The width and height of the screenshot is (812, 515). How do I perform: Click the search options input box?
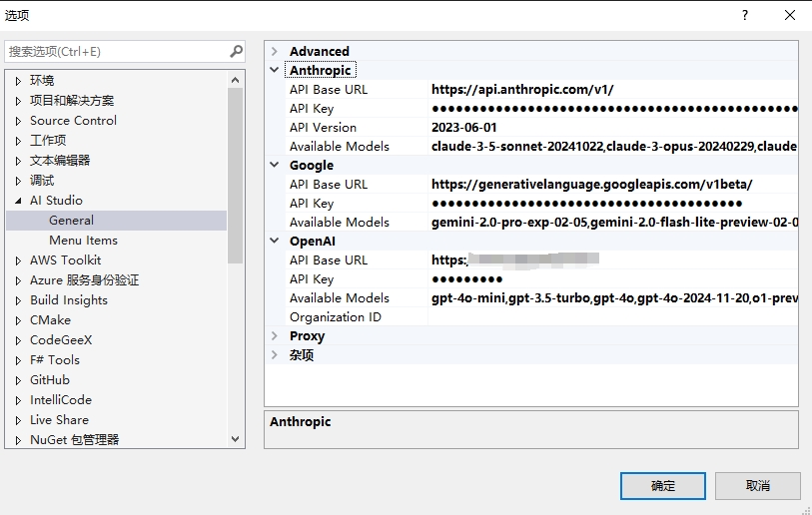[x=115, y=51]
